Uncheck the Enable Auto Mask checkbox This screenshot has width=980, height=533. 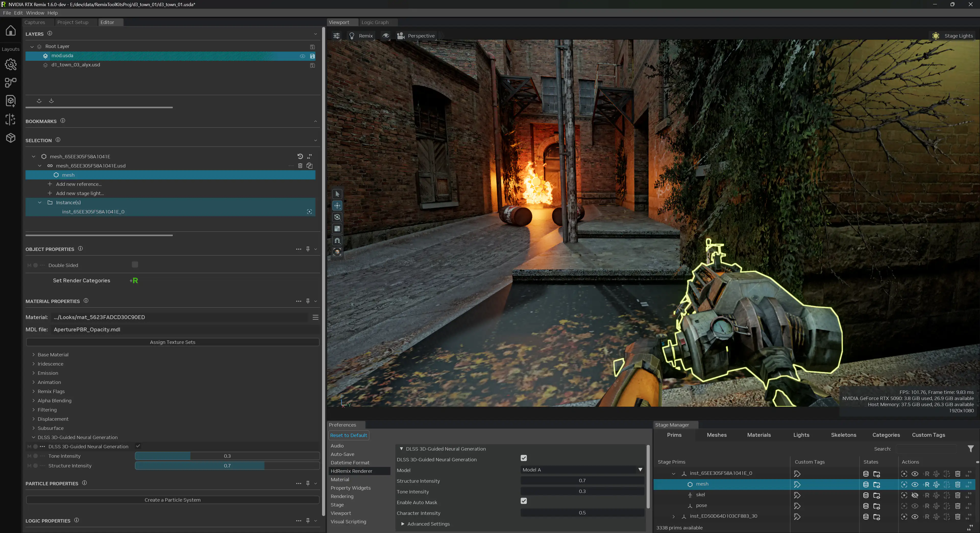pos(524,501)
